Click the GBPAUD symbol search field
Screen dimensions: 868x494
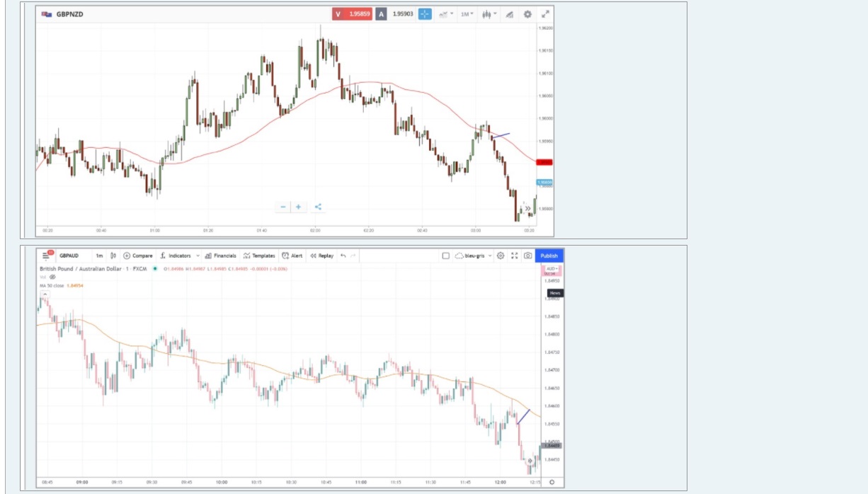[69, 255]
